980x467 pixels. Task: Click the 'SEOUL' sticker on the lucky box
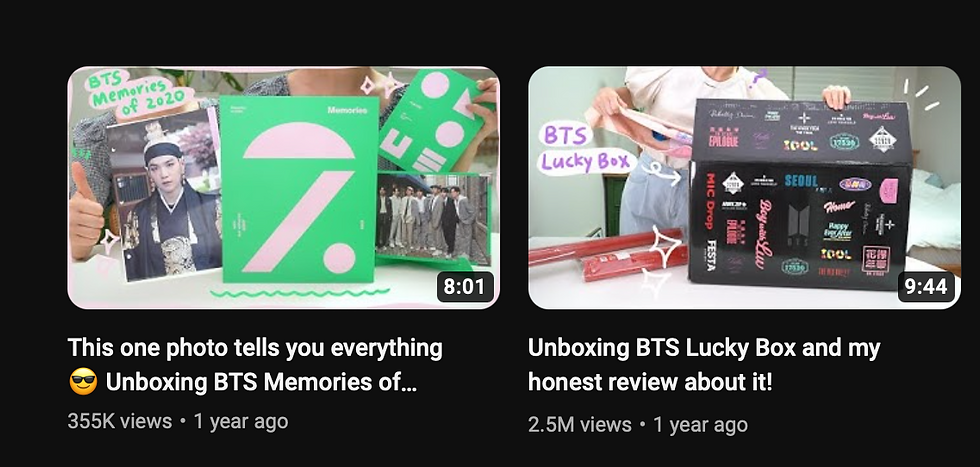[x=801, y=182]
